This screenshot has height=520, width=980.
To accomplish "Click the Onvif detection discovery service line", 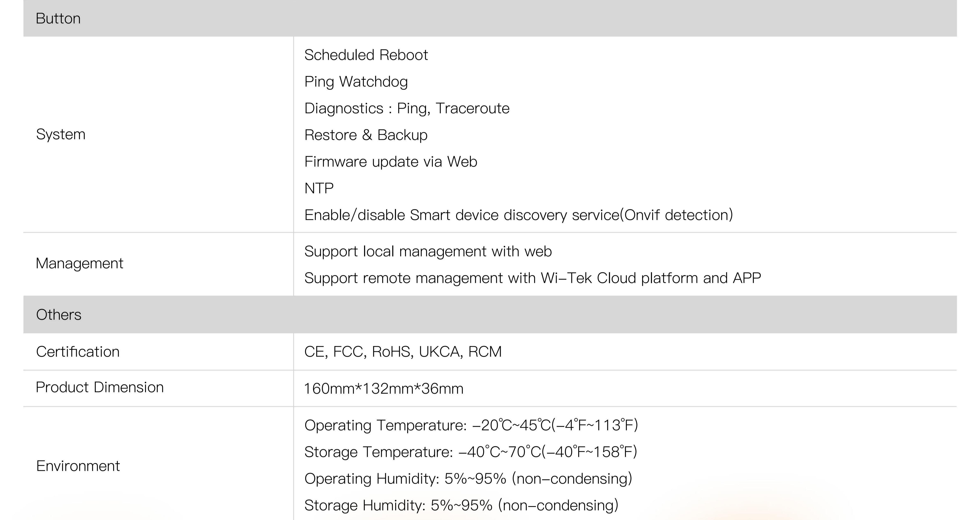I will coord(519,215).
